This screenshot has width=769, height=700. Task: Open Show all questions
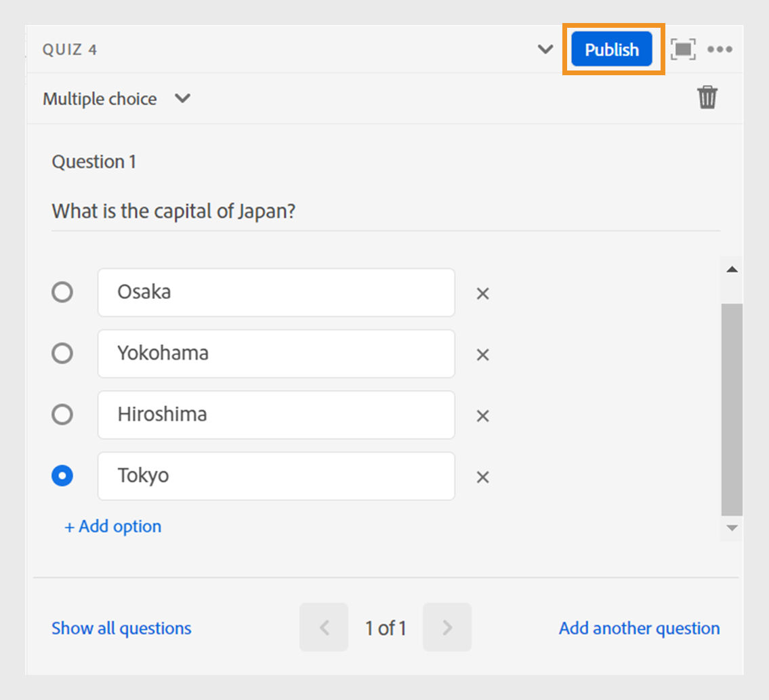(121, 627)
